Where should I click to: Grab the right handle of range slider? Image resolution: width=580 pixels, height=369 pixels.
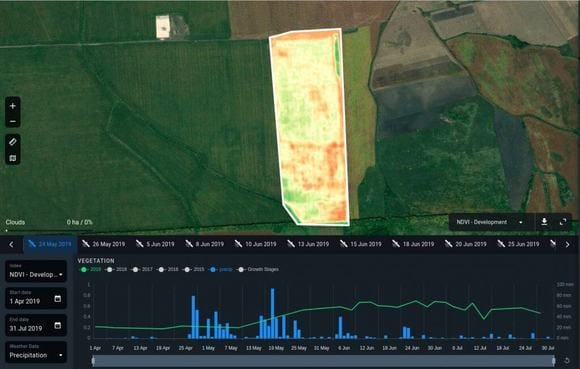click(553, 360)
